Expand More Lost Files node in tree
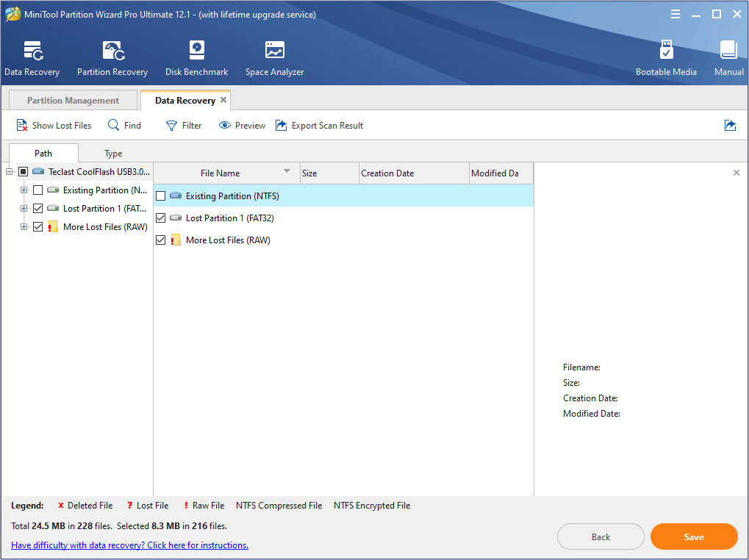Image resolution: width=749 pixels, height=560 pixels. pos(24,227)
